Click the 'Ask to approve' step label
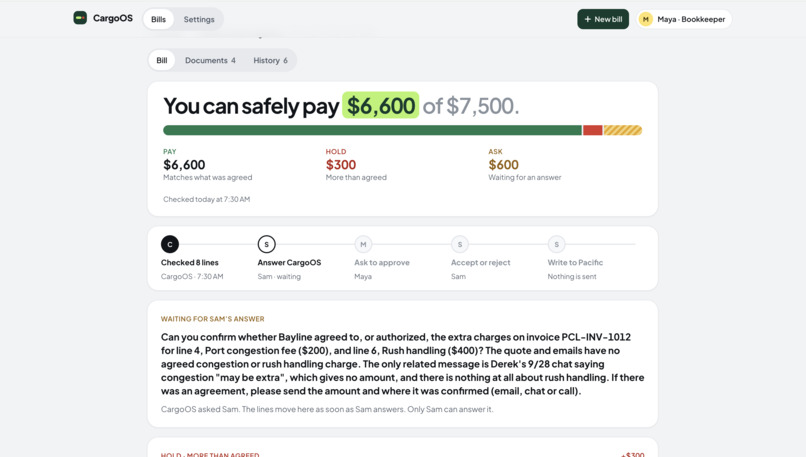Image resolution: width=806 pixels, height=457 pixels. click(x=382, y=263)
